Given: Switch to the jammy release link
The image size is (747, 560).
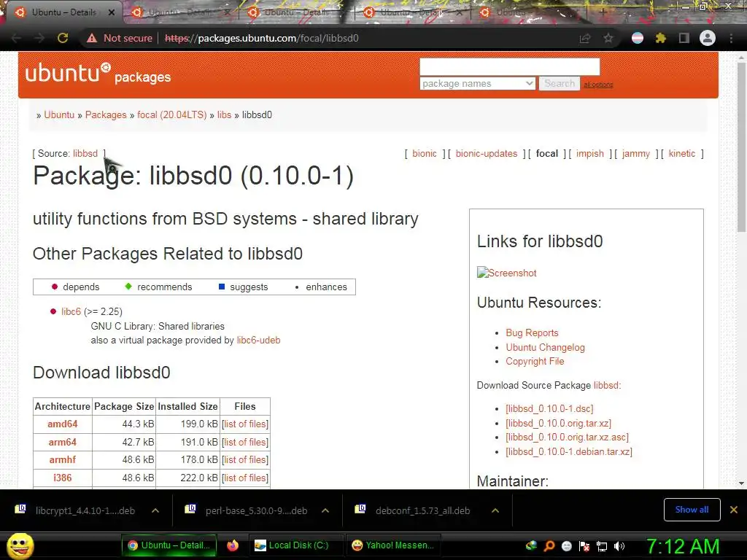Looking at the screenshot, I should [x=636, y=153].
